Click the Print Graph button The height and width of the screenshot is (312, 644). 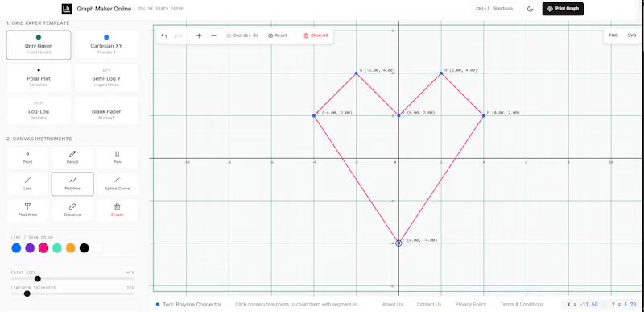563,9
